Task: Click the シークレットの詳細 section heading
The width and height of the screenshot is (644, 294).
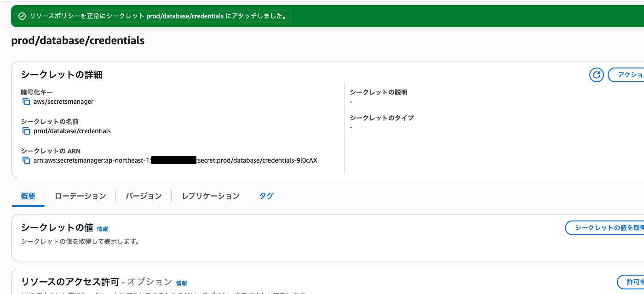Action: click(x=62, y=74)
